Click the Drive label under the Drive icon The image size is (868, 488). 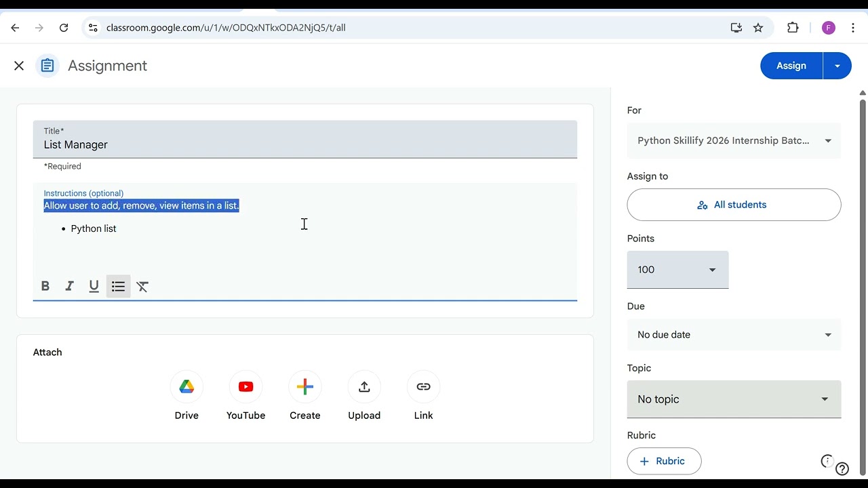pyautogui.click(x=186, y=415)
